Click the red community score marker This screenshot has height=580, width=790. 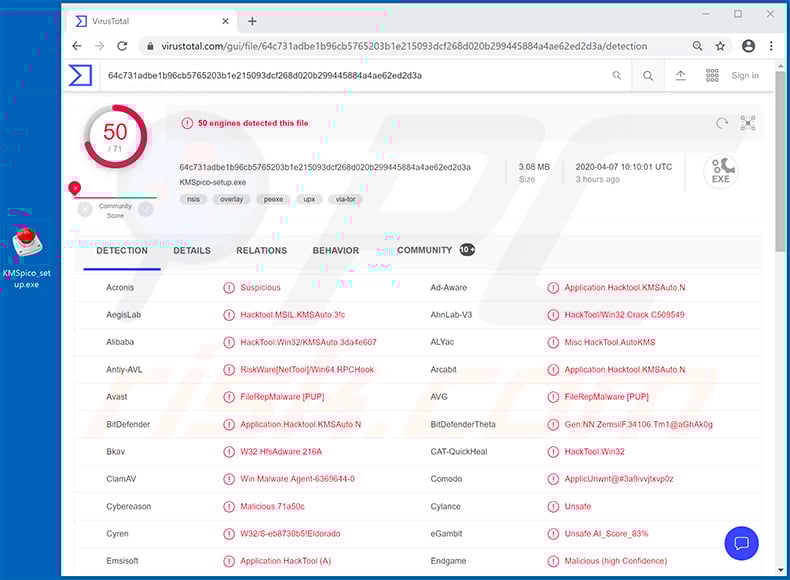[x=75, y=188]
